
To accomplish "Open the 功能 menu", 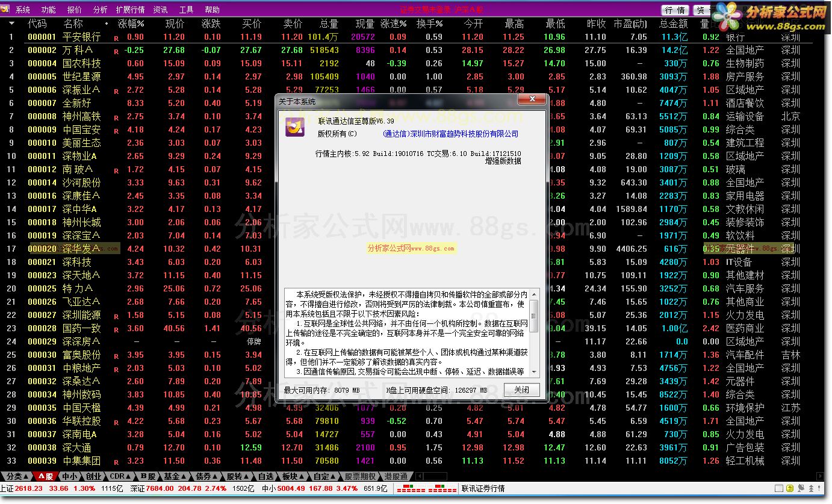I will pos(48,10).
